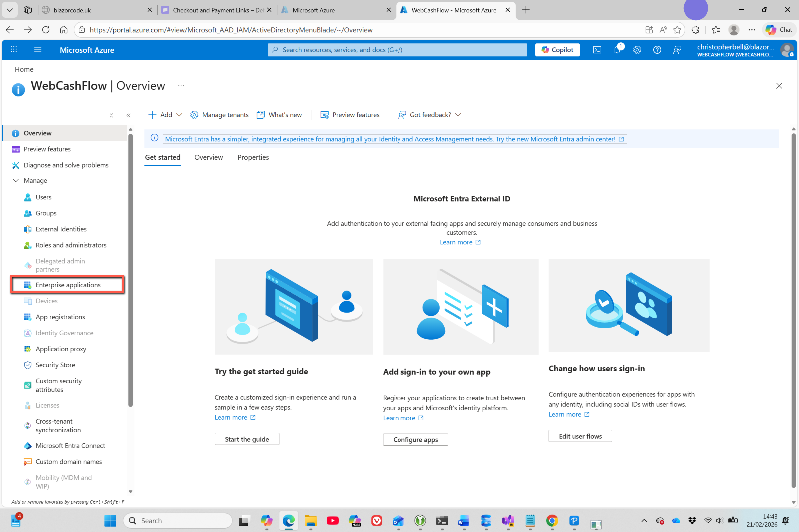Open Azure Cloud Shell icon

(x=597, y=50)
